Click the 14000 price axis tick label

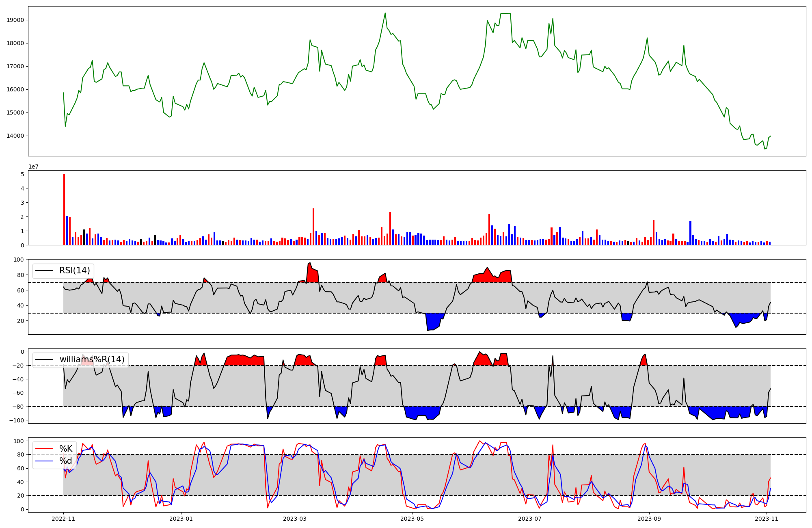pos(16,136)
